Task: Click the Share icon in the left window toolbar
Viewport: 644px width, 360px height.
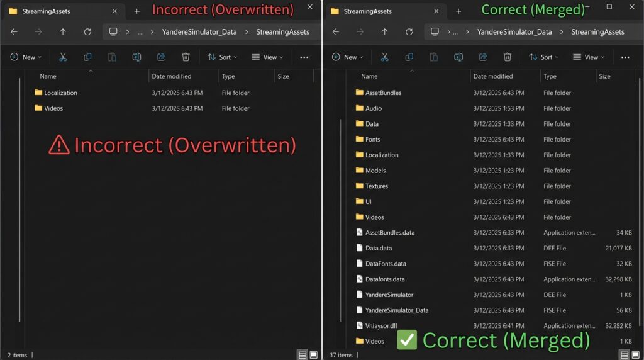Action: [x=161, y=57]
